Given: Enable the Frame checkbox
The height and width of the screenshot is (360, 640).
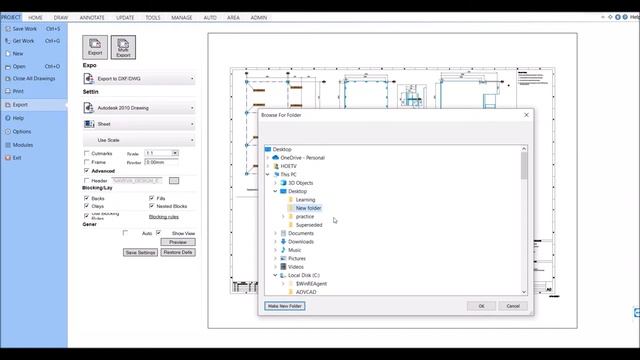Looking at the screenshot, I should pyautogui.click(x=87, y=162).
